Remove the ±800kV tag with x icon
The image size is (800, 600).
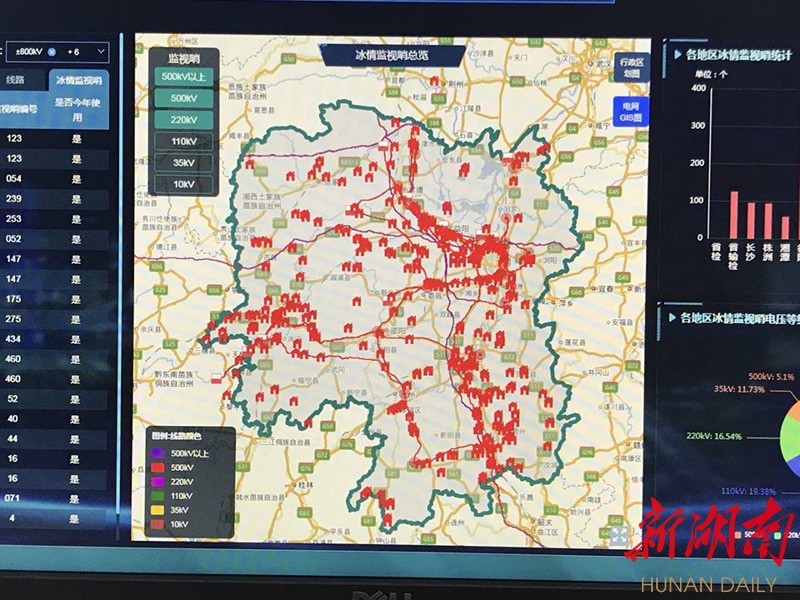[x=51, y=51]
